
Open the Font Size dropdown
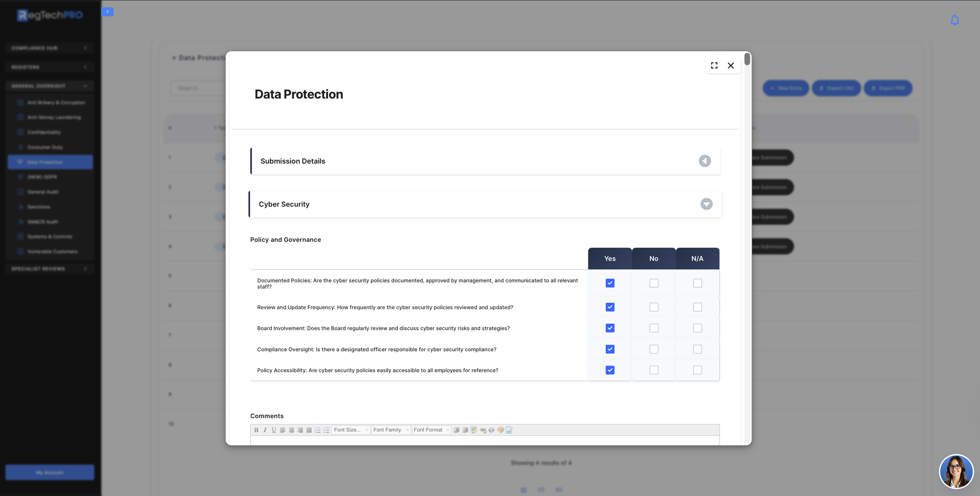pyautogui.click(x=351, y=430)
